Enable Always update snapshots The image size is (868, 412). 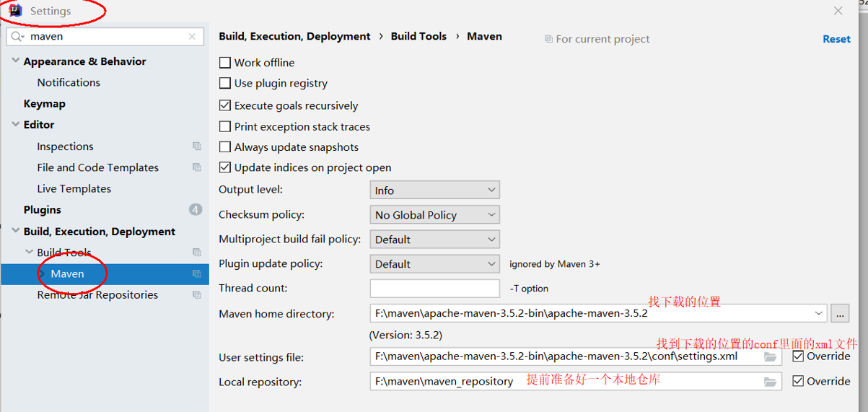[225, 147]
